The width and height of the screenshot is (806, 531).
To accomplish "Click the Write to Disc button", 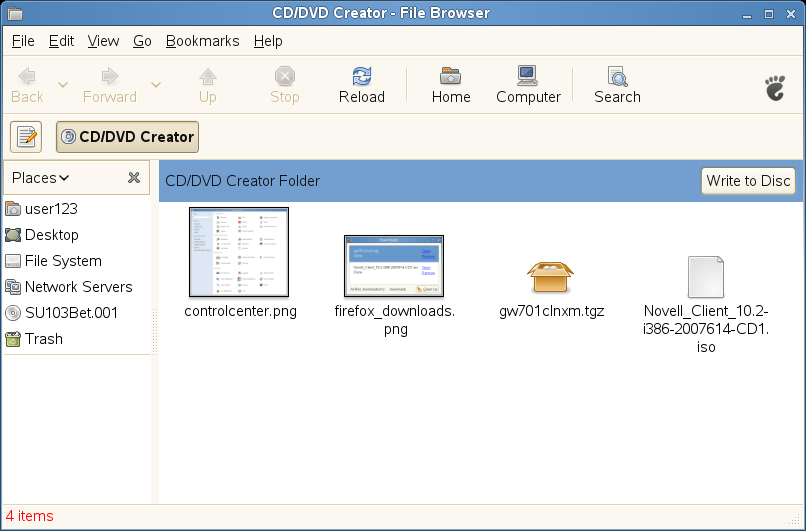I will (x=748, y=181).
